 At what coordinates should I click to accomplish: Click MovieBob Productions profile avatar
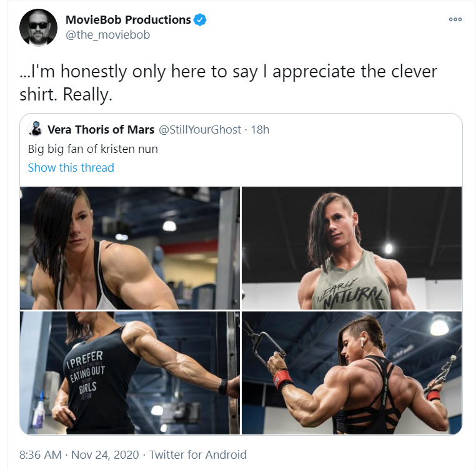click(x=38, y=27)
